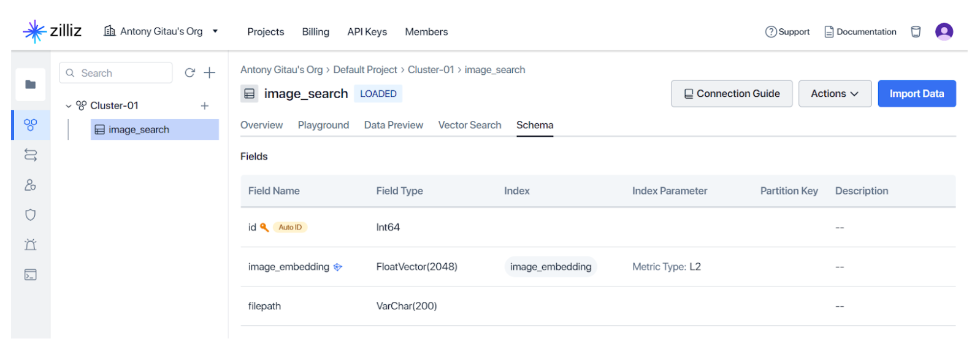
Task: Click the collection icon beside the image_search title
Action: tap(250, 94)
